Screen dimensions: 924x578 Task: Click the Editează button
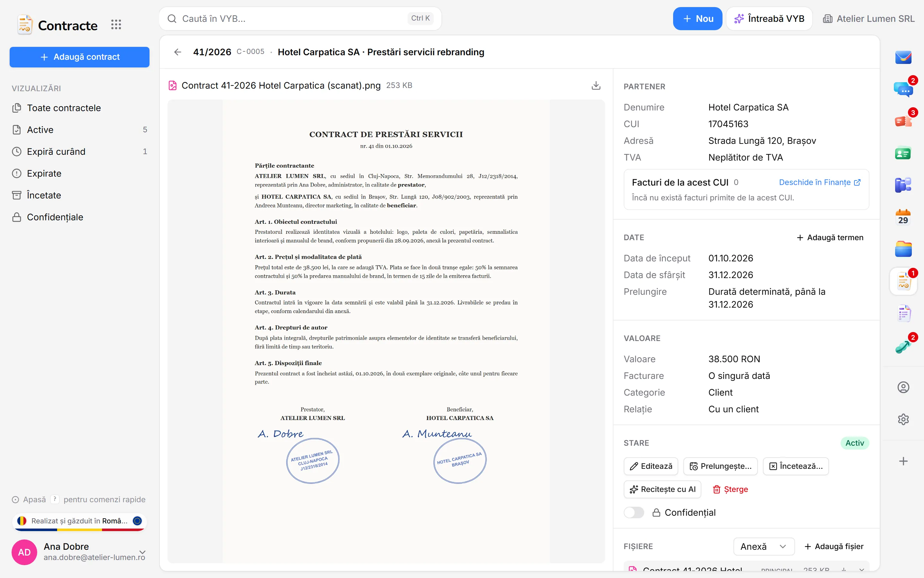click(x=651, y=466)
